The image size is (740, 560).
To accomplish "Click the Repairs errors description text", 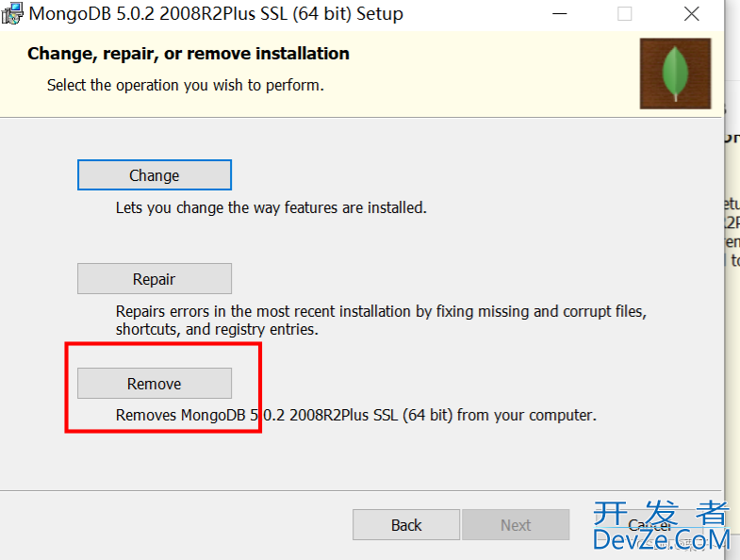I will click(381, 321).
